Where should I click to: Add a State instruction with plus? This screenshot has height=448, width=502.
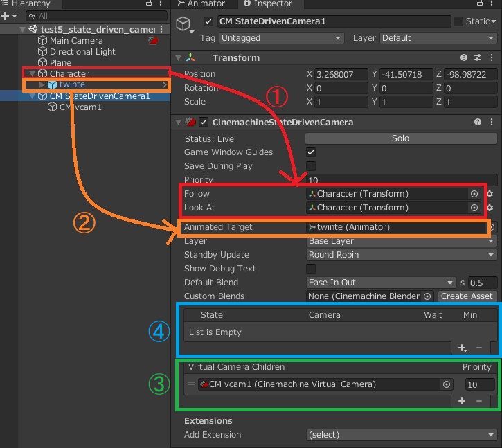(x=462, y=348)
